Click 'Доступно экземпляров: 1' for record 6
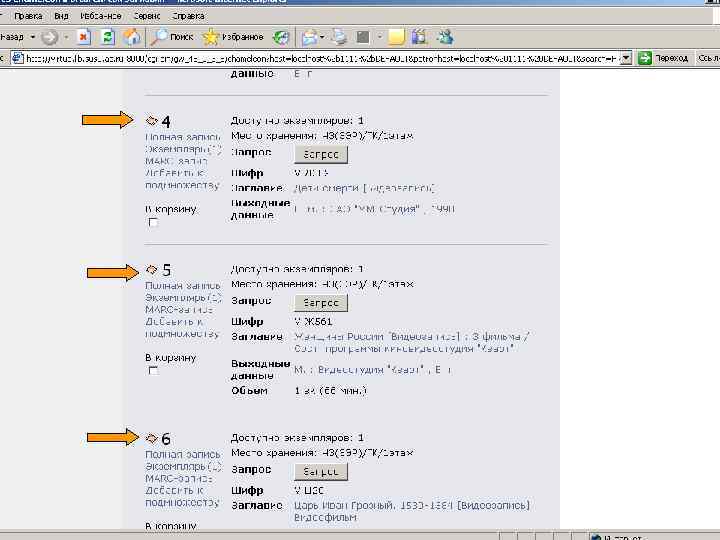This screenshot has width=720, height=540. [x=297, y=438]
